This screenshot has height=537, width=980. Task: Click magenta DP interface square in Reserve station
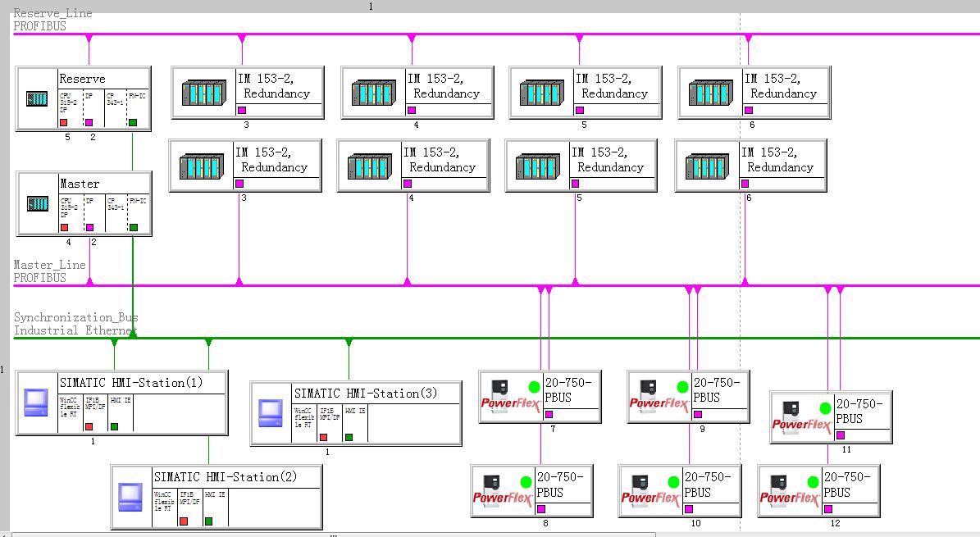pyautogui.click(x=89, y=122)
